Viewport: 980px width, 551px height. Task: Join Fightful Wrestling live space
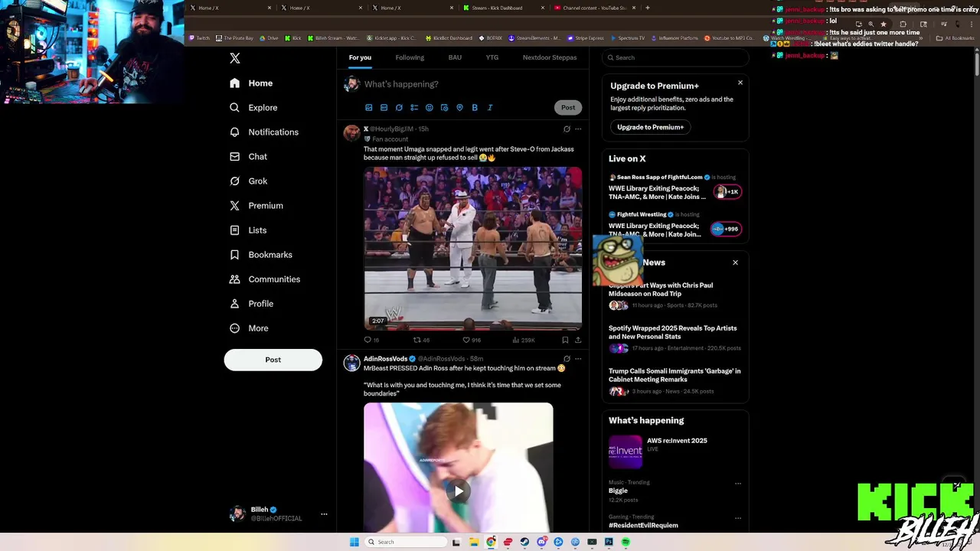point(726,229)
